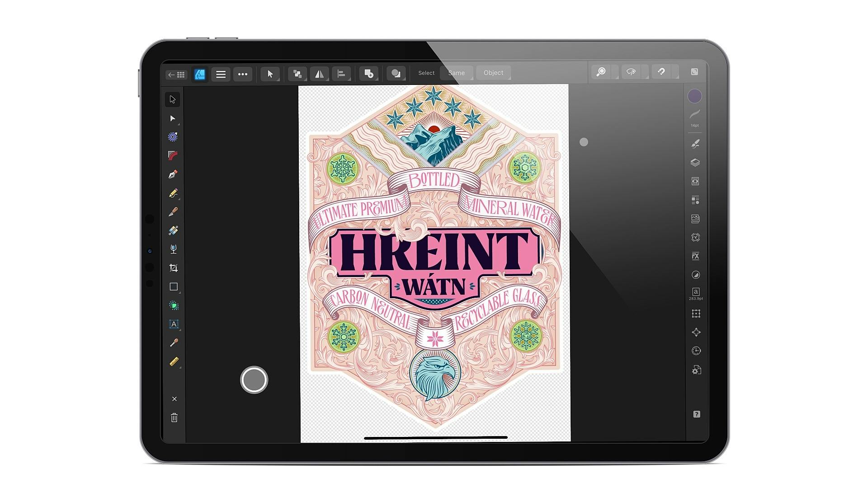Open the History studio clock icon
868x488 pixels.
(x=696, y=351)
